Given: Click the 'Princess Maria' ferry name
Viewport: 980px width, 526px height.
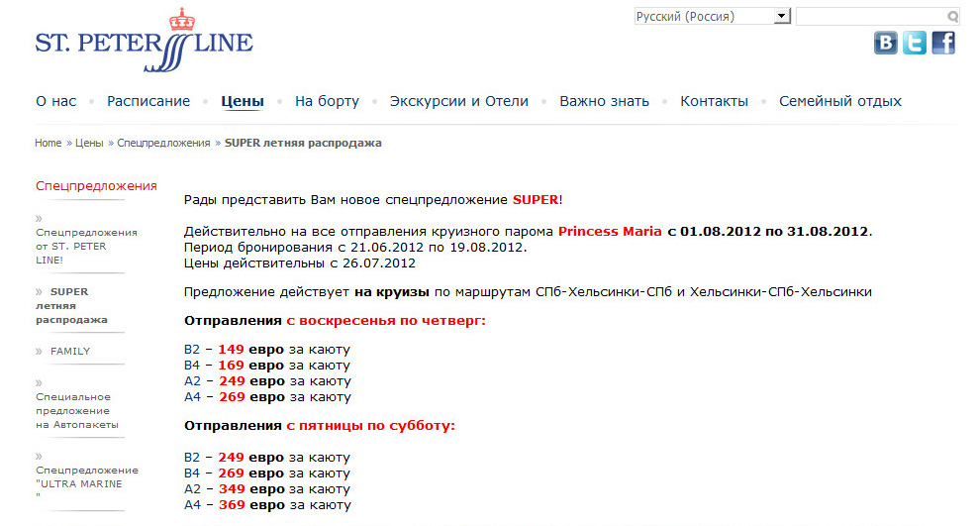Looking at the screenshot, I should pyautogui.click(x=610, y=232).
